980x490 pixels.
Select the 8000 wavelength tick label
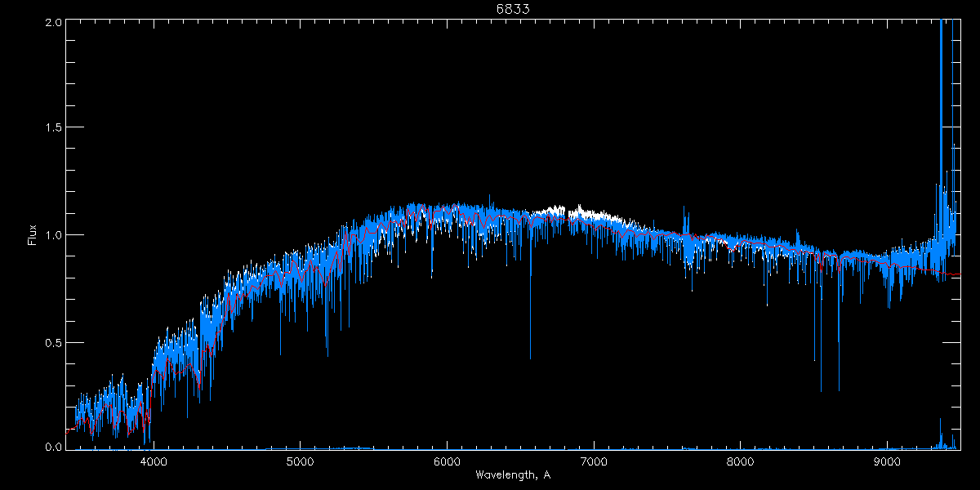tap(740, 461)
